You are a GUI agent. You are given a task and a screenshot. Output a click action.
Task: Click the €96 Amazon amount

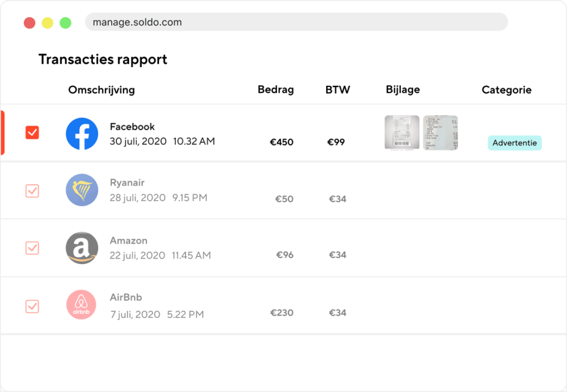pyautogui.click(x=285, y=255)
